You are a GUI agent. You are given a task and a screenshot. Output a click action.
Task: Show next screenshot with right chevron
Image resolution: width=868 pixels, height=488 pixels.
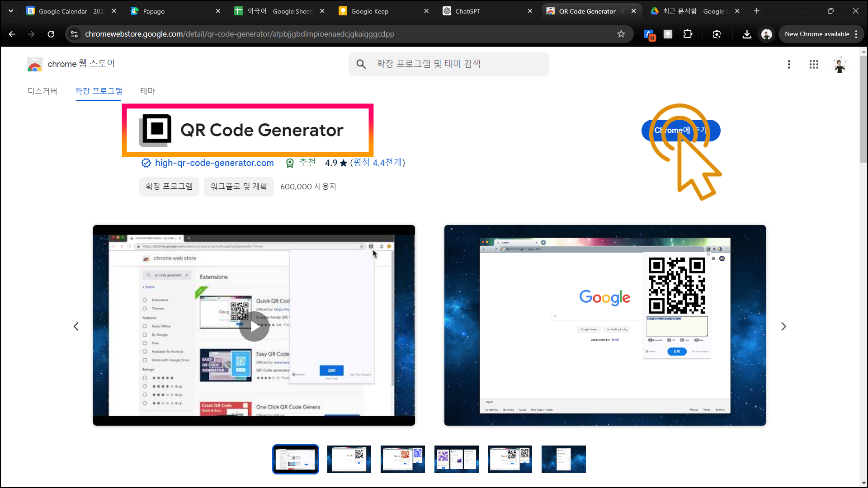pos(783,326)
